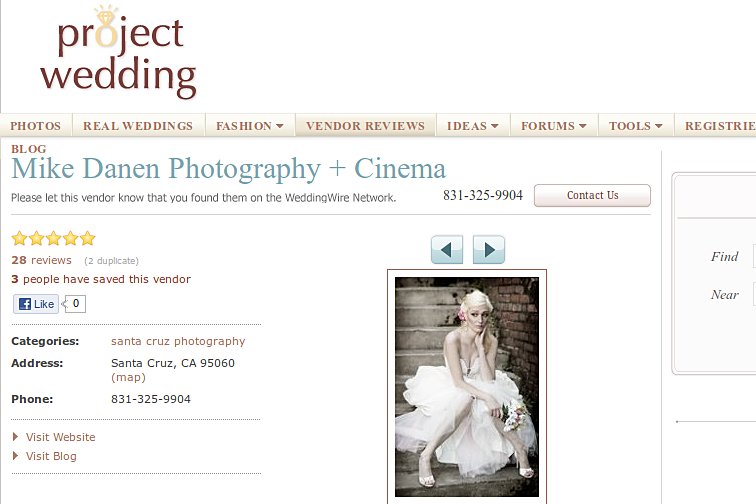Image resolution: width=756 pixels, height=504 pixels.
Task: Click '3 people have saved this vendor'
Action: (101, 279)
